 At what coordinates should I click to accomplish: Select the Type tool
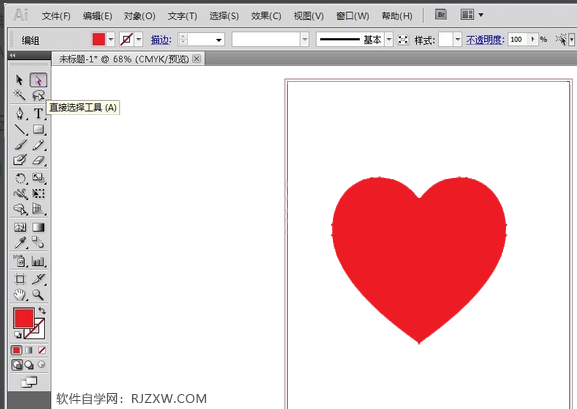[38, 113]
